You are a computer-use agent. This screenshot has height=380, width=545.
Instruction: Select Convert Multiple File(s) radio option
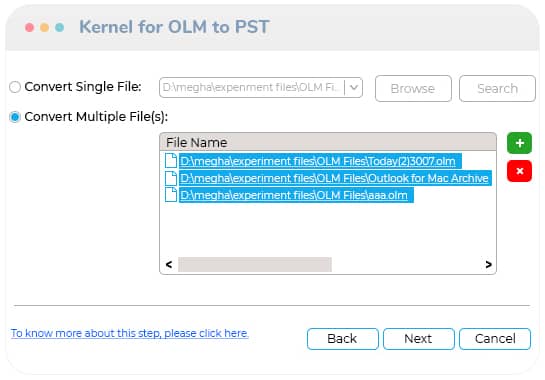15,117
